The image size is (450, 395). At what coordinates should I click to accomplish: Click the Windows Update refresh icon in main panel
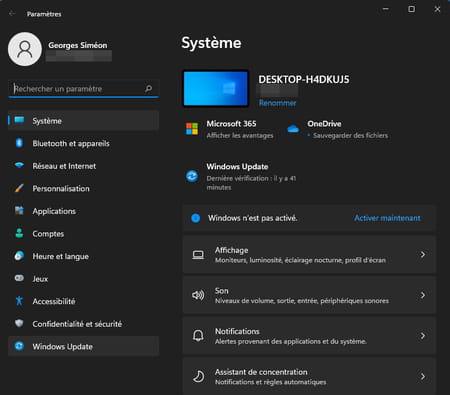tap(192, 176)
